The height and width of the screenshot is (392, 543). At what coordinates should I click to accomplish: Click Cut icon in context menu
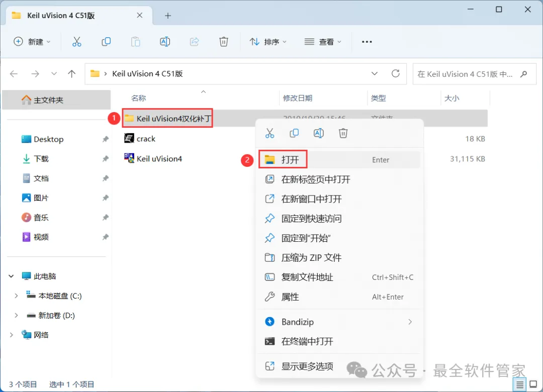tap(270, 133)
